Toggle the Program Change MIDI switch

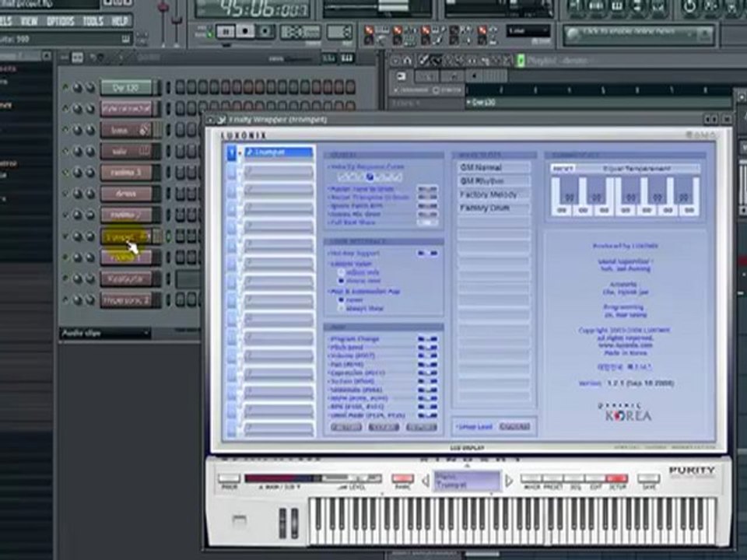pyautogui.click(x=427, y=339)
